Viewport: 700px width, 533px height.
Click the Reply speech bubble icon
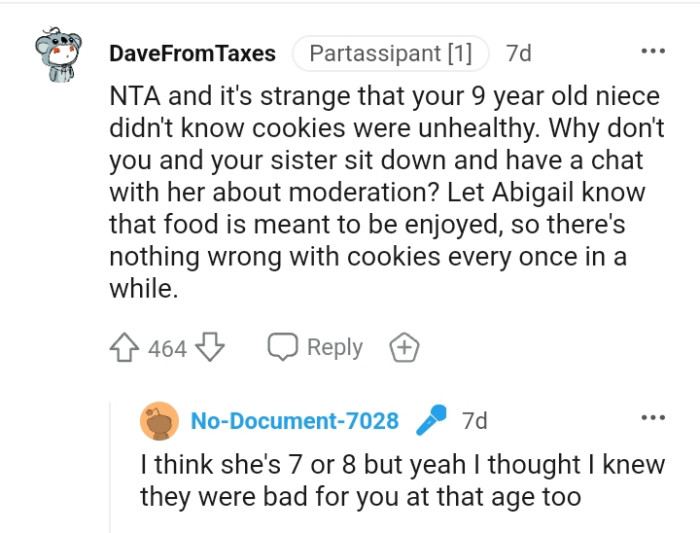point(282,347)
